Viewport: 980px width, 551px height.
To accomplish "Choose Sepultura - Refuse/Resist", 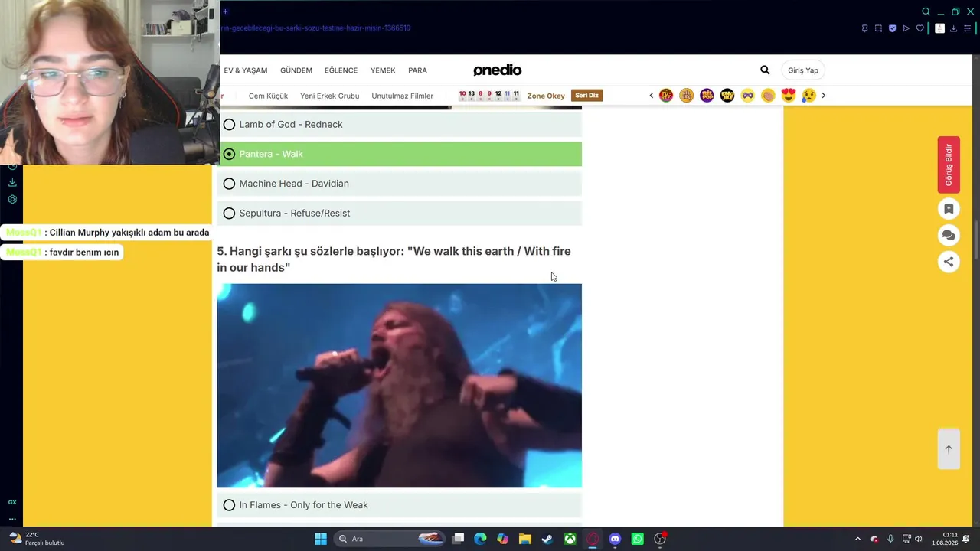I will pyautogui.click(x=399, y=214).
